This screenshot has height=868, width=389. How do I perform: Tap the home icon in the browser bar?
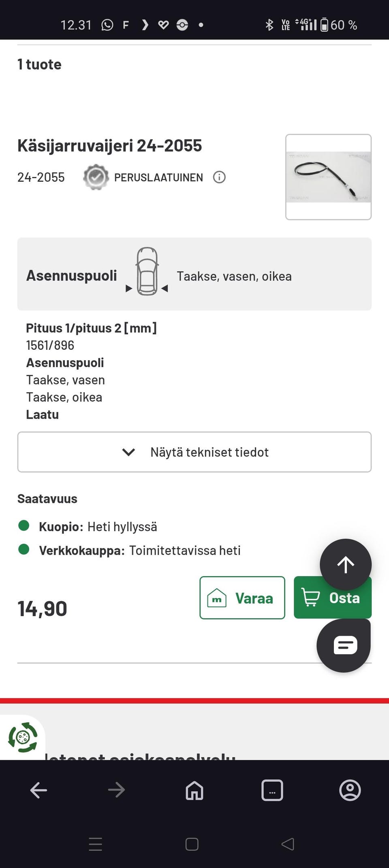click(x=194, y=790)
